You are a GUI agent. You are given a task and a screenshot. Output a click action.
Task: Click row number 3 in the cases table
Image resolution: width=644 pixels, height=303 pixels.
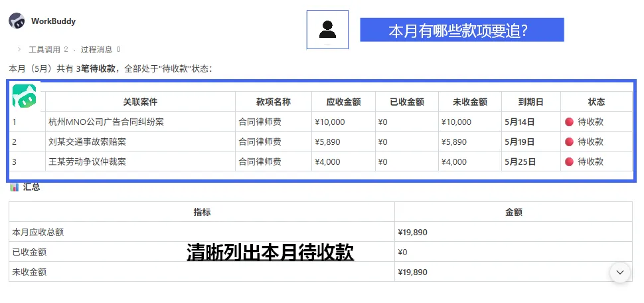15,162
